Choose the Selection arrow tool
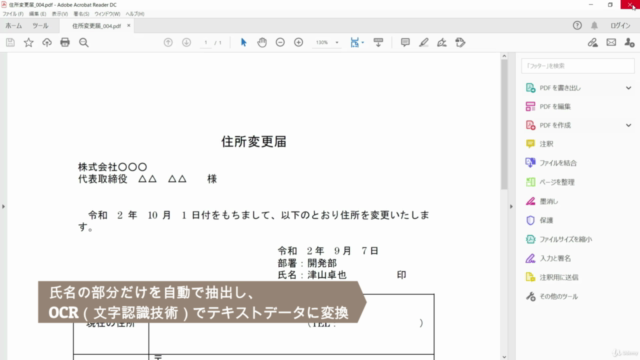This screenshot has height=360, width=640. click(244, 42)
